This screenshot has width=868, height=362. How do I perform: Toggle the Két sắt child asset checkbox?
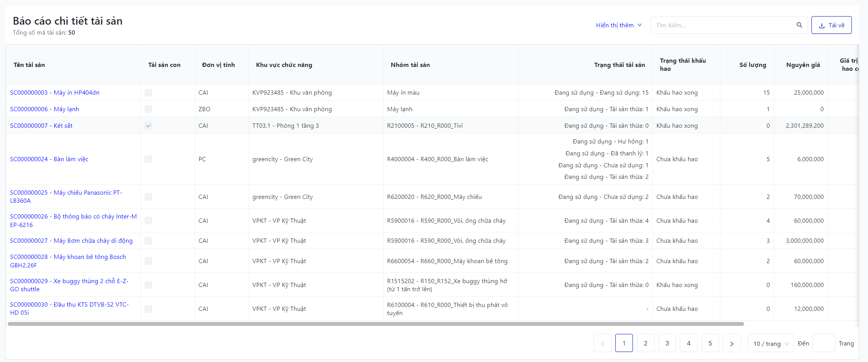(x=148, y=126)
